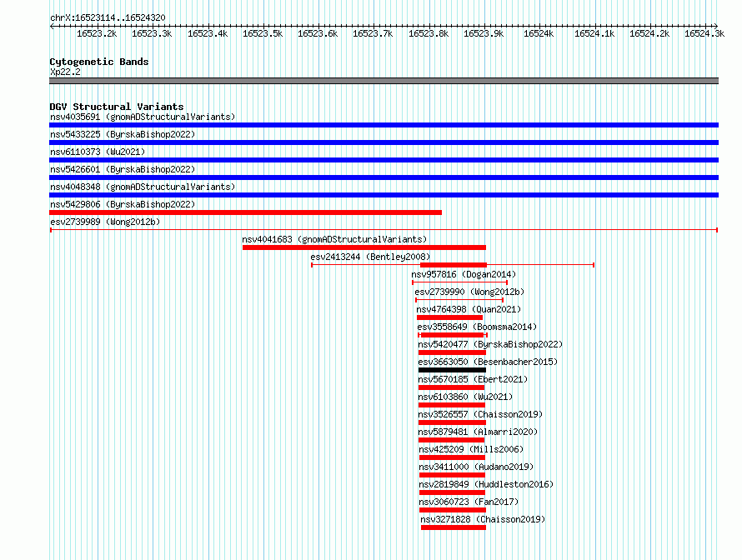This screenshot has height=560, width=742.
Task: Open nsv425209 Mills2006 label
Action: click(471, 449)
